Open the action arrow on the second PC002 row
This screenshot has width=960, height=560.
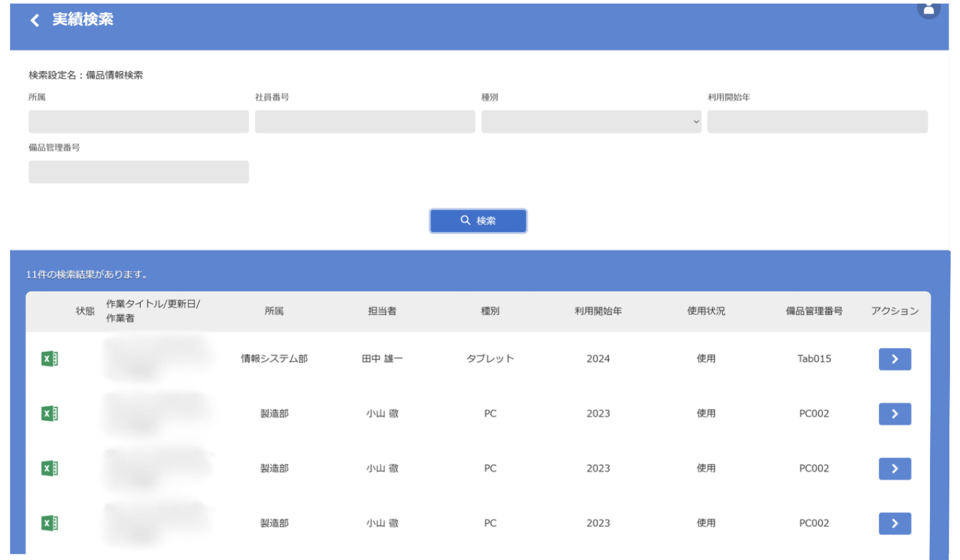point(895,468)
